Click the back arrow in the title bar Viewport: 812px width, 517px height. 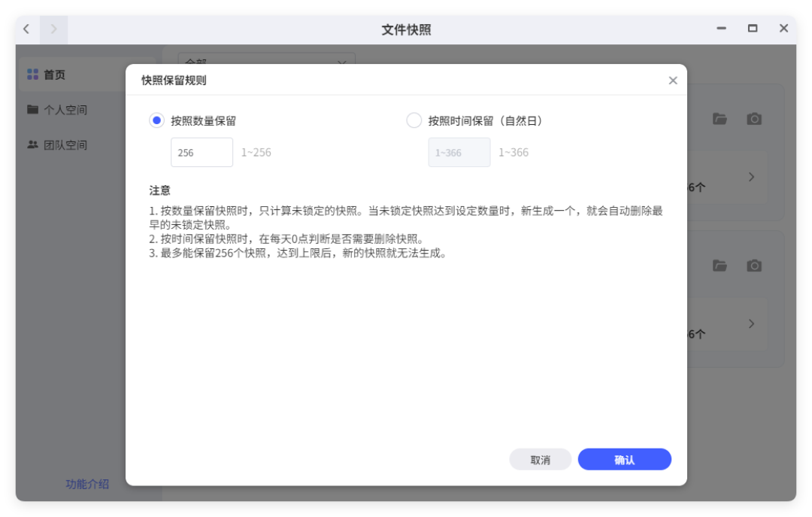click(26, 29)
